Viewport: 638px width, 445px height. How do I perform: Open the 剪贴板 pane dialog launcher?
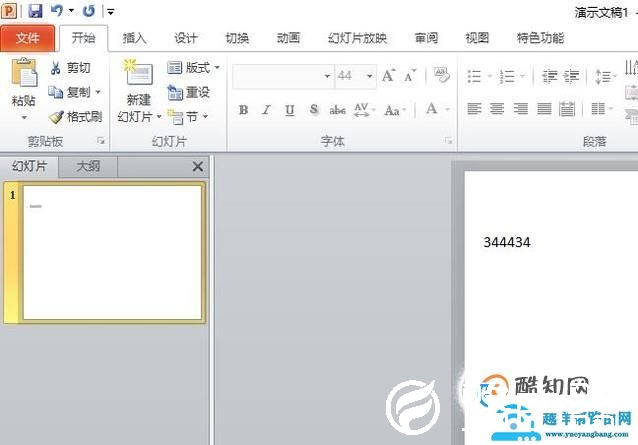[x=101, y=141]
